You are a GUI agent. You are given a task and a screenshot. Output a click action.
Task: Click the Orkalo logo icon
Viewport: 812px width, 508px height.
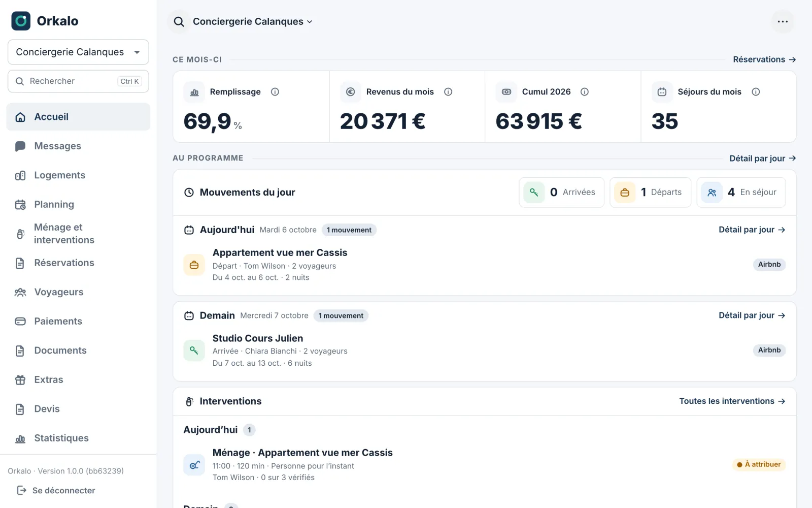[21, 21]
